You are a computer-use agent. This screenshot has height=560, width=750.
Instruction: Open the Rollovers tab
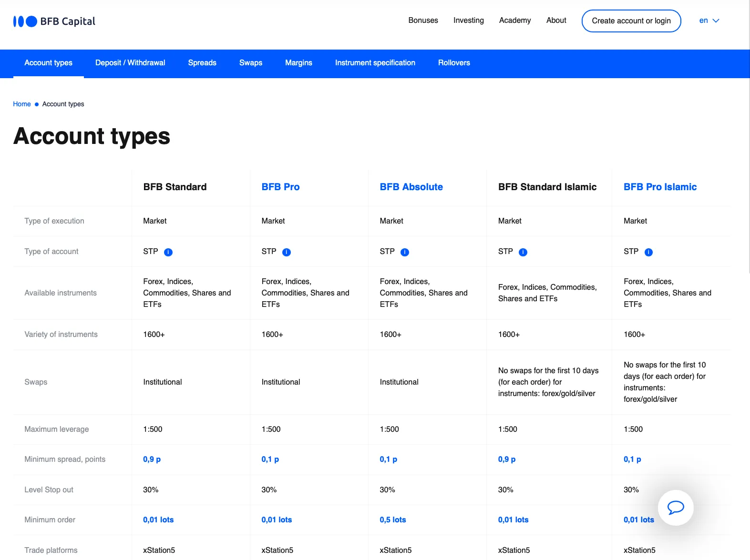(x=454, y=63)
